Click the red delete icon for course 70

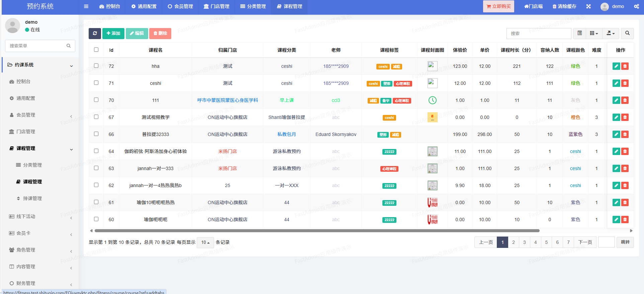625,100
